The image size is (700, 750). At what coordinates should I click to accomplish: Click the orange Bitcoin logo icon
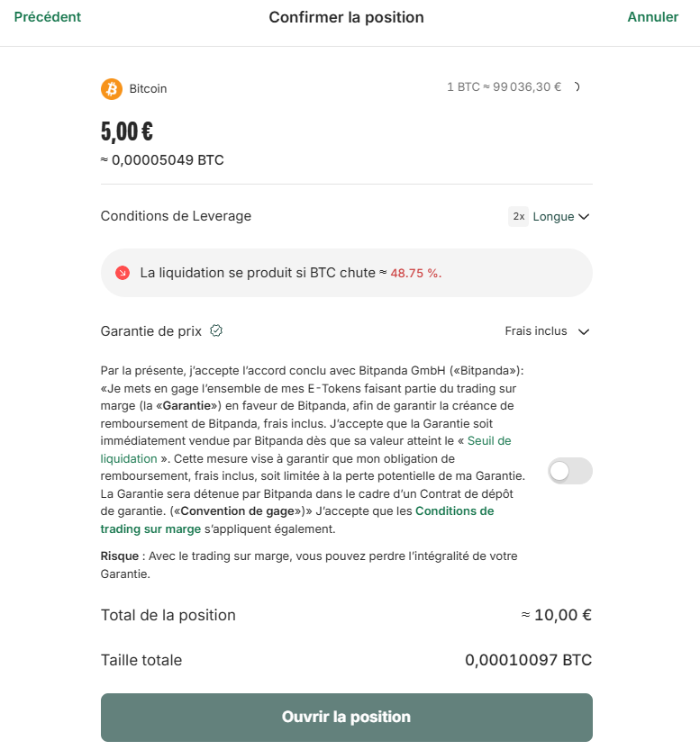coord(110,88)
